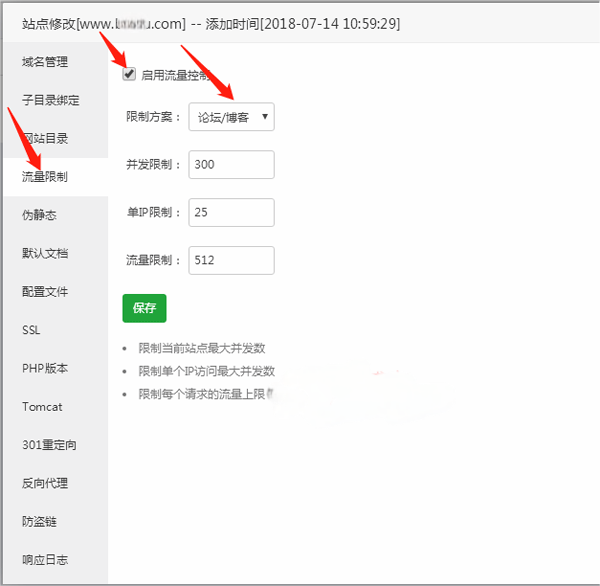Open the 反向代理 tab
Image resolution: width=600 pixels, height=586 pixels.
pos(45,483)
